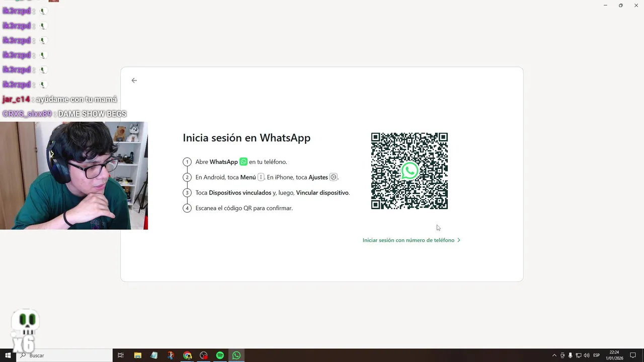Image resolution: width=644 pixels, height=362 pixels.
Task: Click the 'Vincular dispositivo' text in step 3
Action: click(x=323, y=193)
